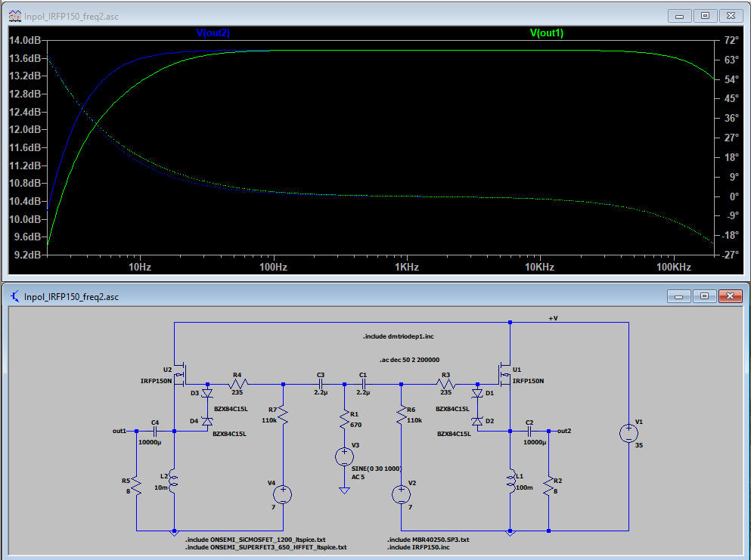
Task: Click the .include IRFP150.inc directive
Action: coord(418,547)
